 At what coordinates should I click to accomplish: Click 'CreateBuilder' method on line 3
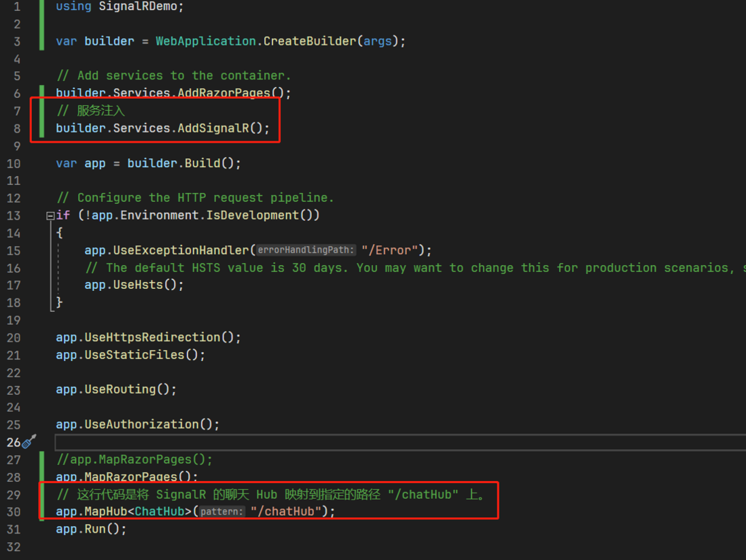(x=309, y=41)
